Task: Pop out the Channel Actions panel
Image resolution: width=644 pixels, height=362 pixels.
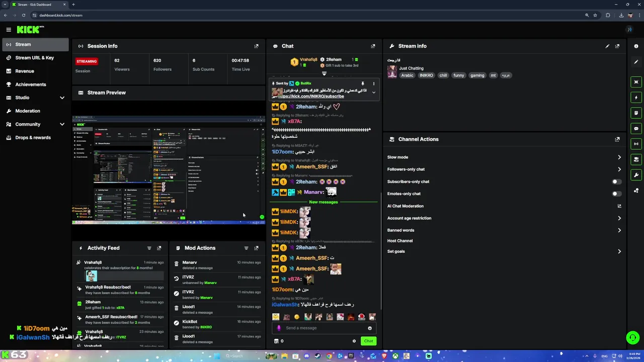Action: [617, 139]
